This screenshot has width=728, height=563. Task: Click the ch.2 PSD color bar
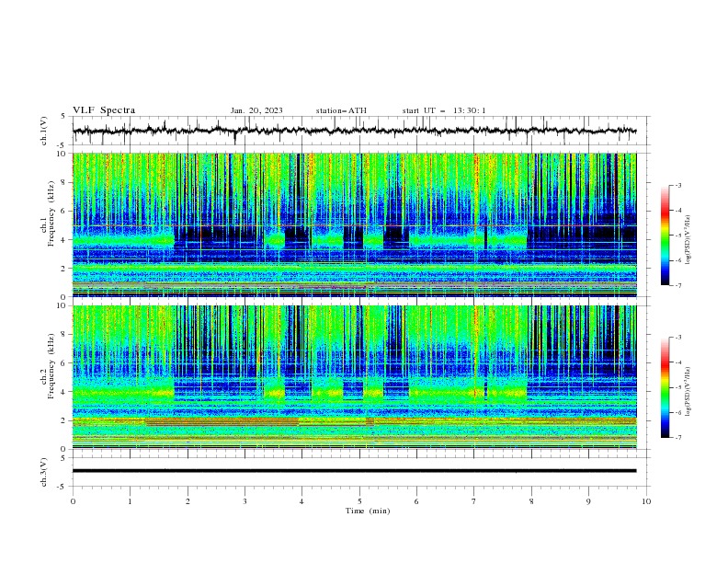point(665,387)
